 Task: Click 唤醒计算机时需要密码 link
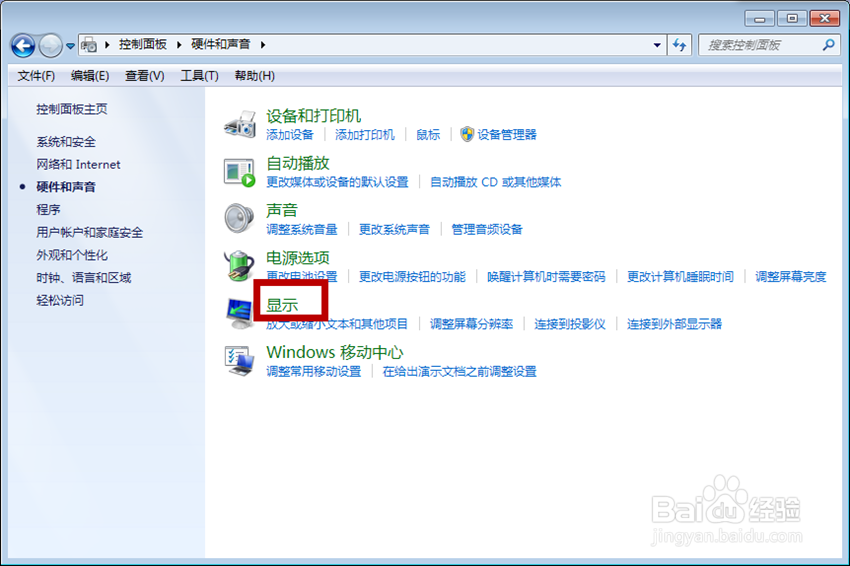[546, 276]
